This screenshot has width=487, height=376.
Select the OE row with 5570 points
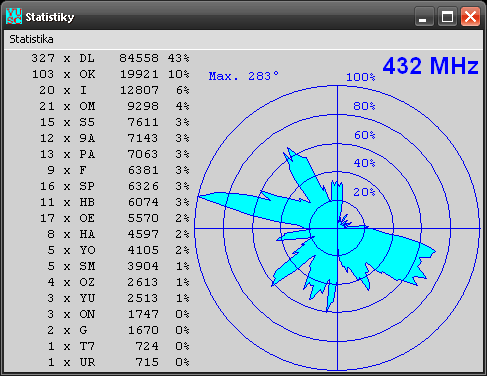coord(114,218)
